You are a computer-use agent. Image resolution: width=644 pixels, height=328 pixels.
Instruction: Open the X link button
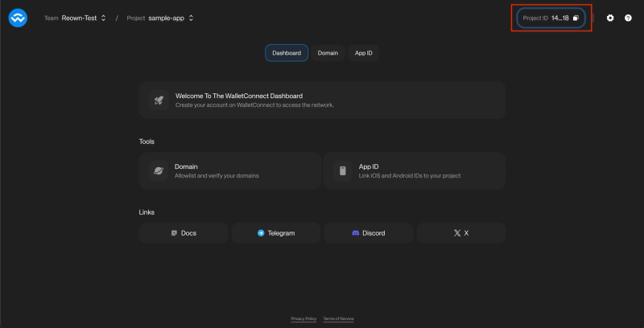[x=461, y=233]
